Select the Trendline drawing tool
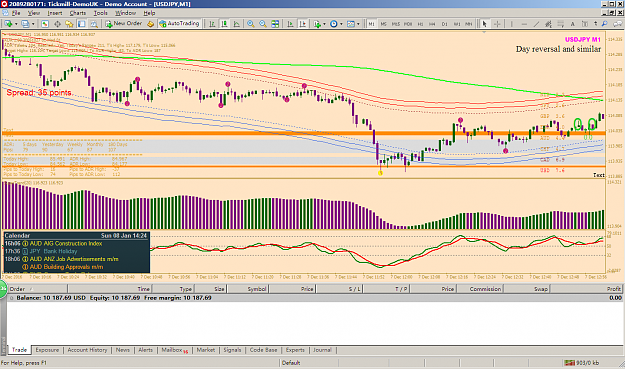Screen dimensions: 625x369 536,24
